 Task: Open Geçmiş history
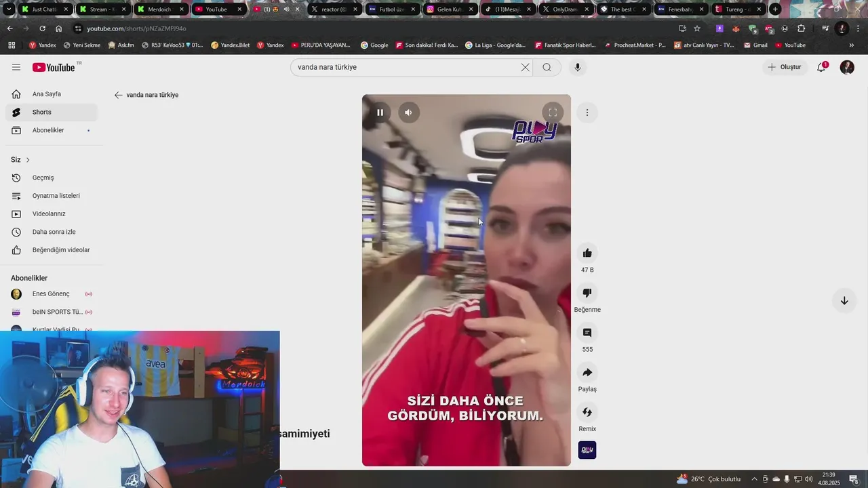click(52, 178)
